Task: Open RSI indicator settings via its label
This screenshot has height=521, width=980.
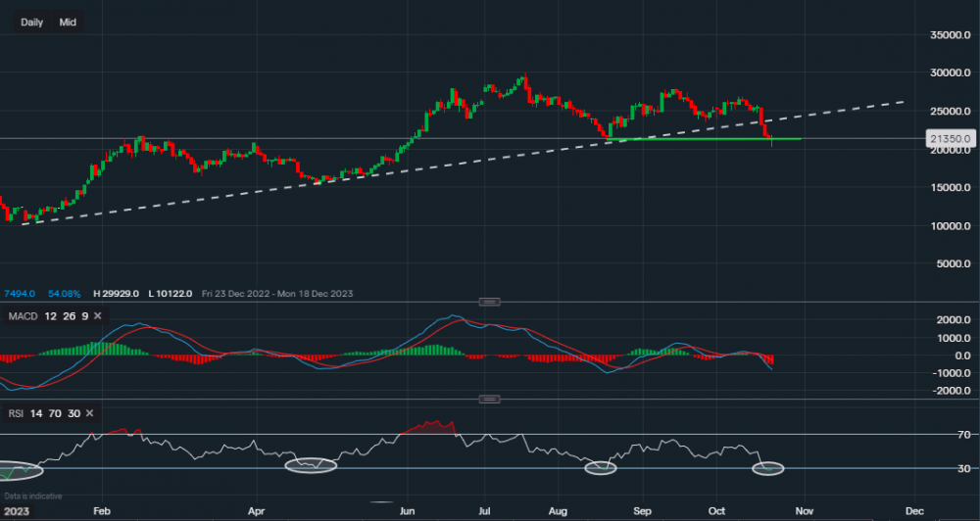Action: pyautogui.click(x=16, y=413)
